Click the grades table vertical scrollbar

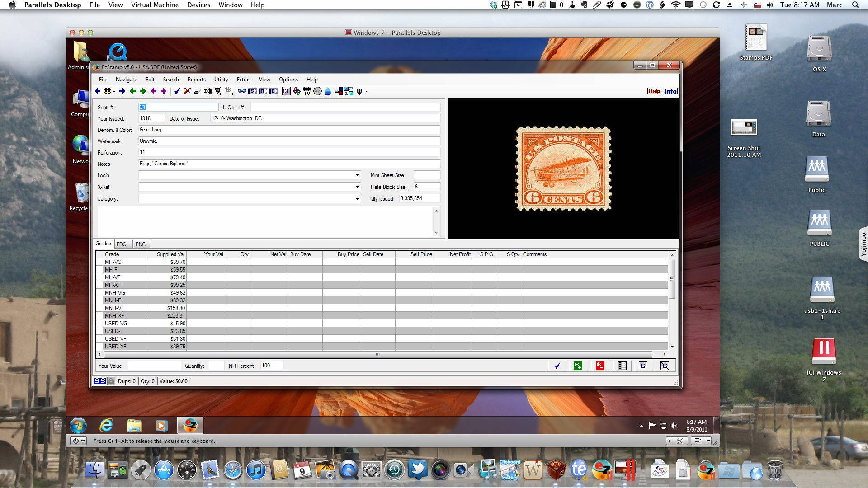672,301
